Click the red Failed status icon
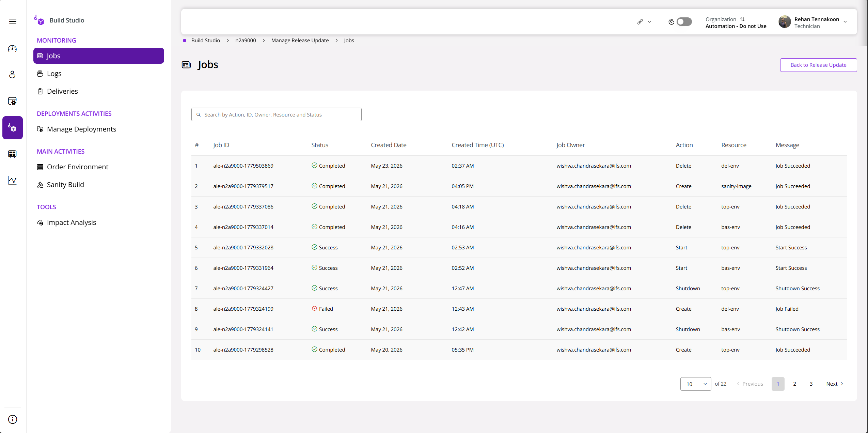Viewport: 868px width, 433px height. point(314,309)
